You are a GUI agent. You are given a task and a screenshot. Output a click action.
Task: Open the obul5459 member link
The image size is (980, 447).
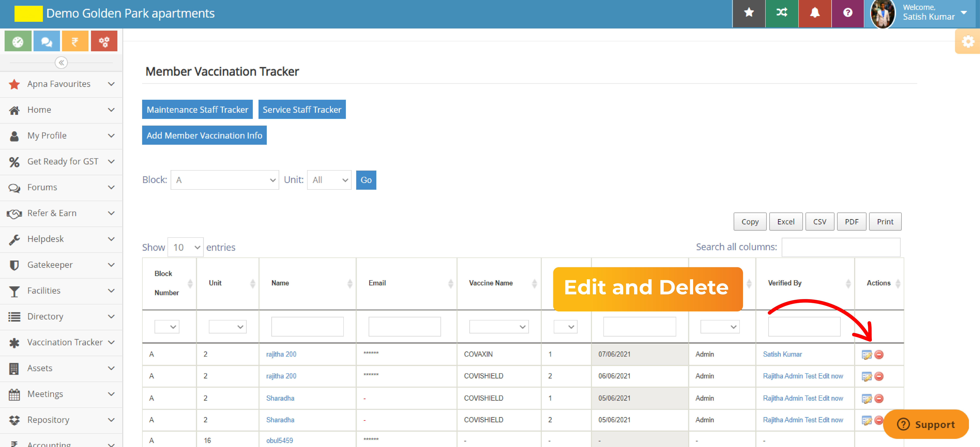tap(280, 441)
